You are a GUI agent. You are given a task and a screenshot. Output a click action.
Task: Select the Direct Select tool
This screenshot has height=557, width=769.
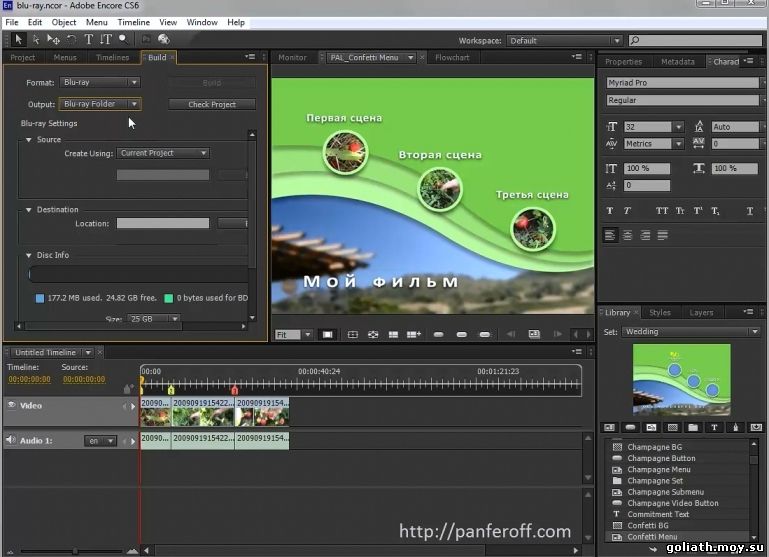(36, 40)
